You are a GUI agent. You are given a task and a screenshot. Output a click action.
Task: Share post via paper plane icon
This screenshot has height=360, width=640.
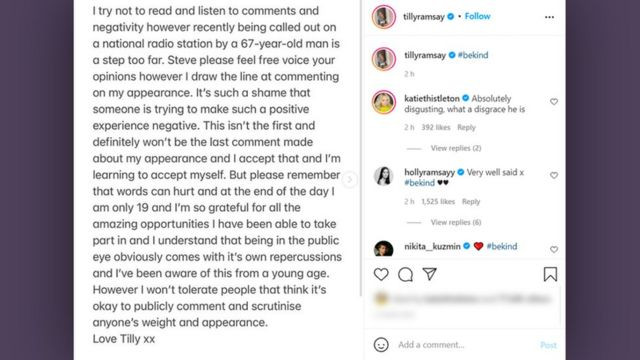[430, 274]
